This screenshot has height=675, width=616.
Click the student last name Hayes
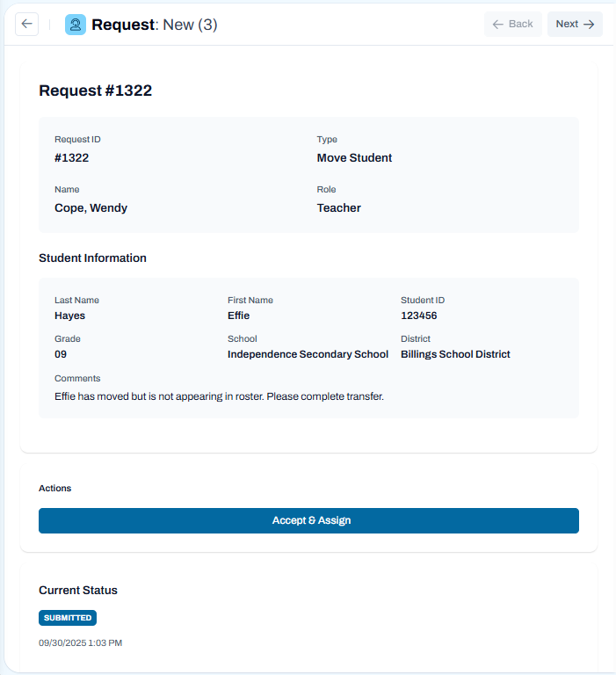pyautogui.click(x=69, y=316)
